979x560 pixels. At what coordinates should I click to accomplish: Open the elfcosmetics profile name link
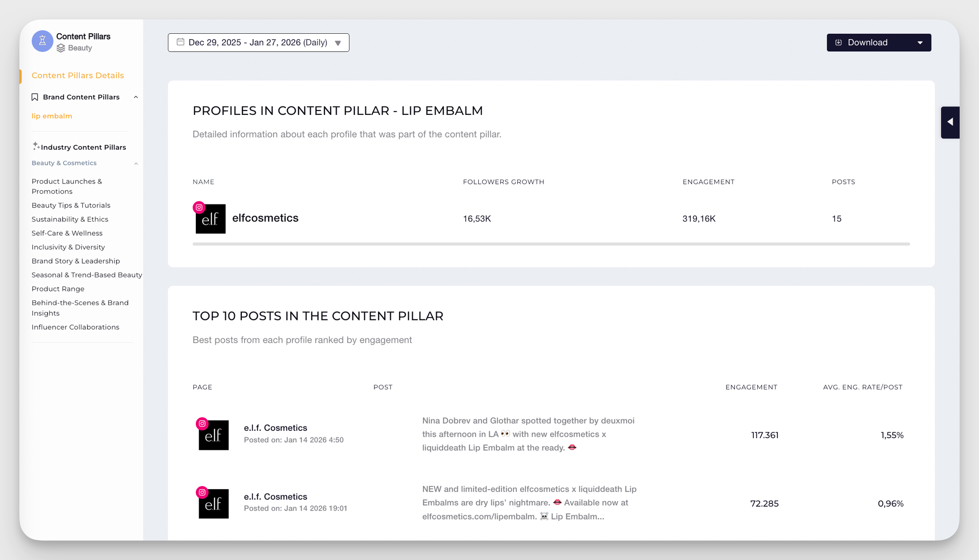(265, 218)
